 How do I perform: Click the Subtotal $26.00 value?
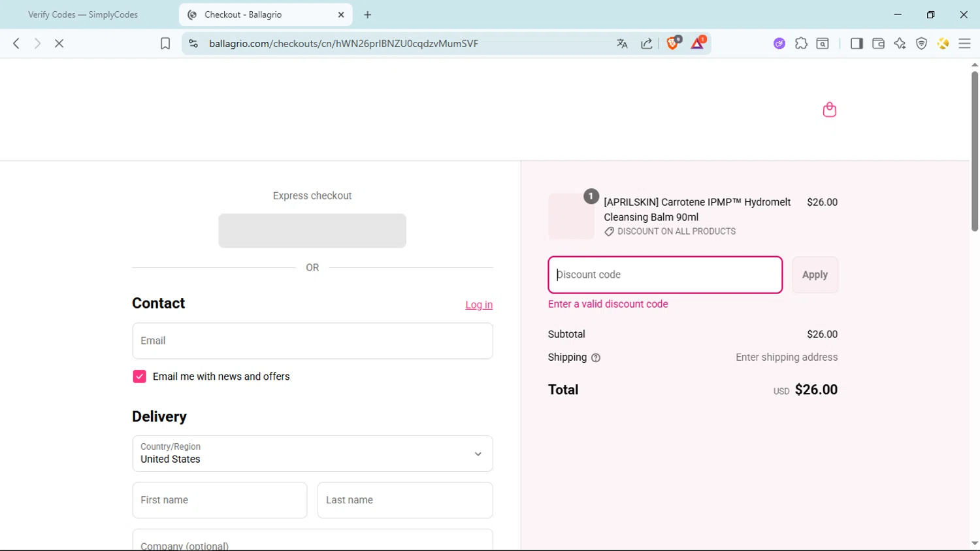click(822, 334)
